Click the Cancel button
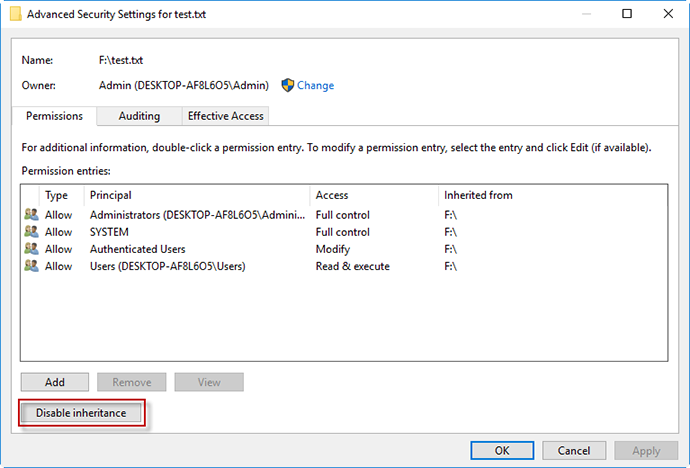The height and width of the screenshot is (468, 690). [x=574, y=450]
